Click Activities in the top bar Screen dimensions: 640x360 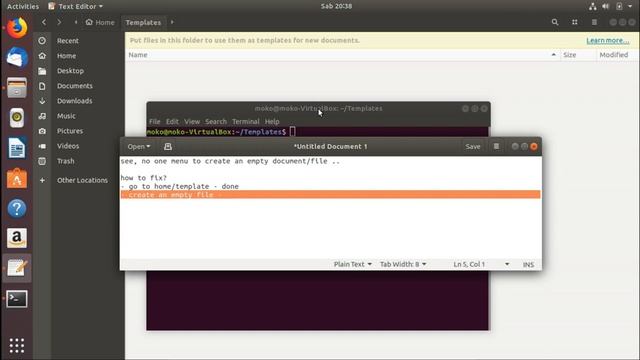coord(23,6)
